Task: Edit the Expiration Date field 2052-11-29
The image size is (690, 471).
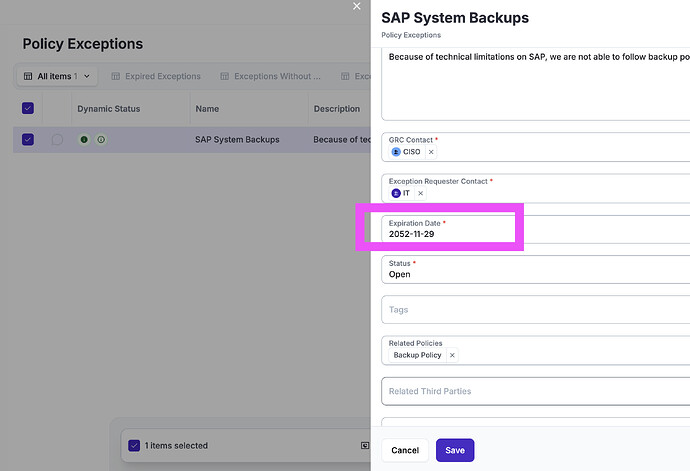Action: [535, 229]
